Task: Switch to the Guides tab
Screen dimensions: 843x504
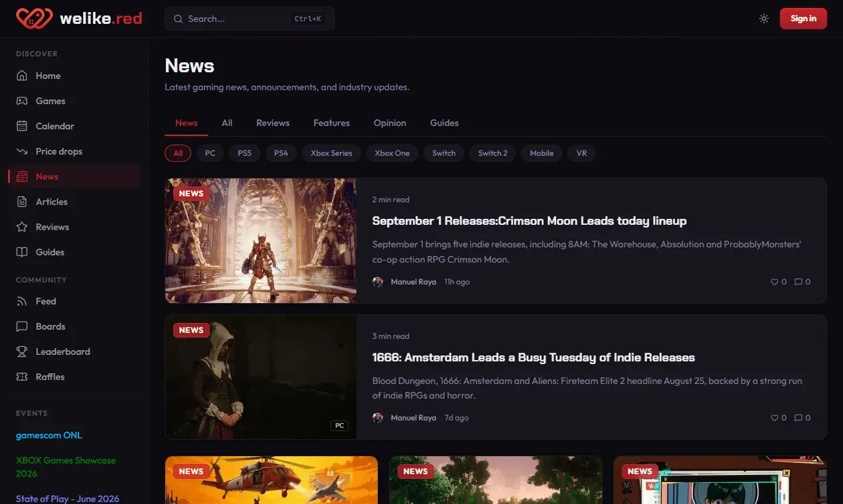Action: point(444,123)
